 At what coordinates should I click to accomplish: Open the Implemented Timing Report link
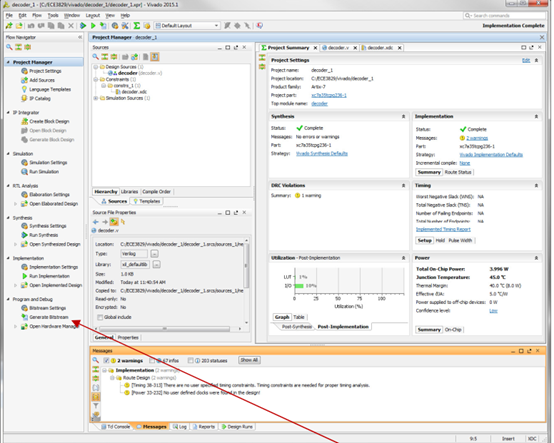tap(443, 229)
